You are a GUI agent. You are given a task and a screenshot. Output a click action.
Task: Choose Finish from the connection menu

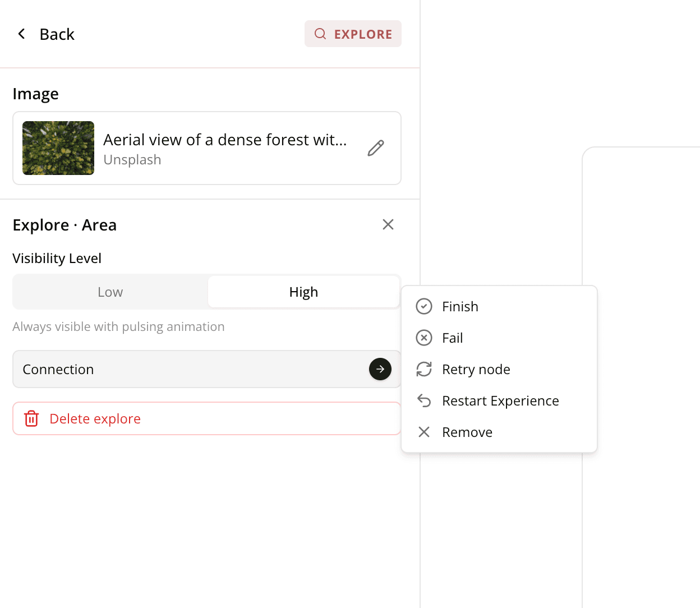click(499, 306)
